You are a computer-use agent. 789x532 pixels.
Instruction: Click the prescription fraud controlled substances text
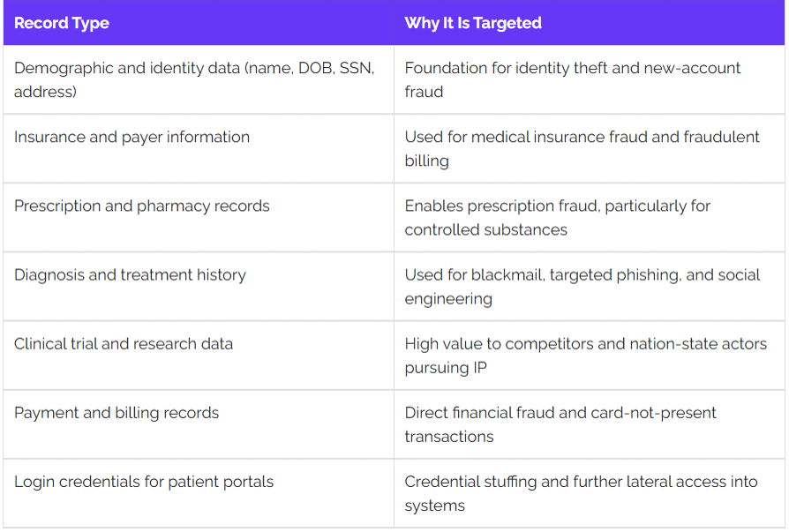coord(558,218)
